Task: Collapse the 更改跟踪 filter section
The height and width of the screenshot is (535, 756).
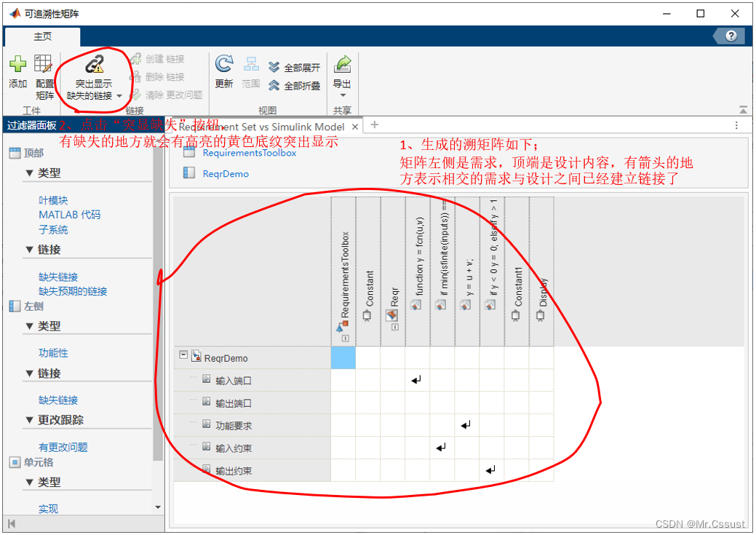Action: click(x=29, y=420)
